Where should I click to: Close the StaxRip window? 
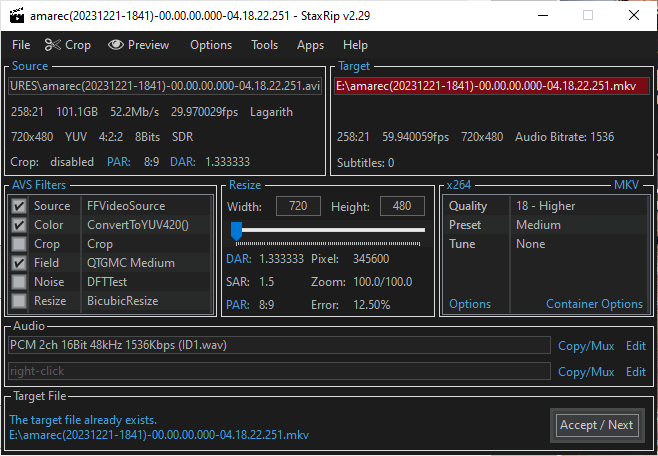(634, 16)
